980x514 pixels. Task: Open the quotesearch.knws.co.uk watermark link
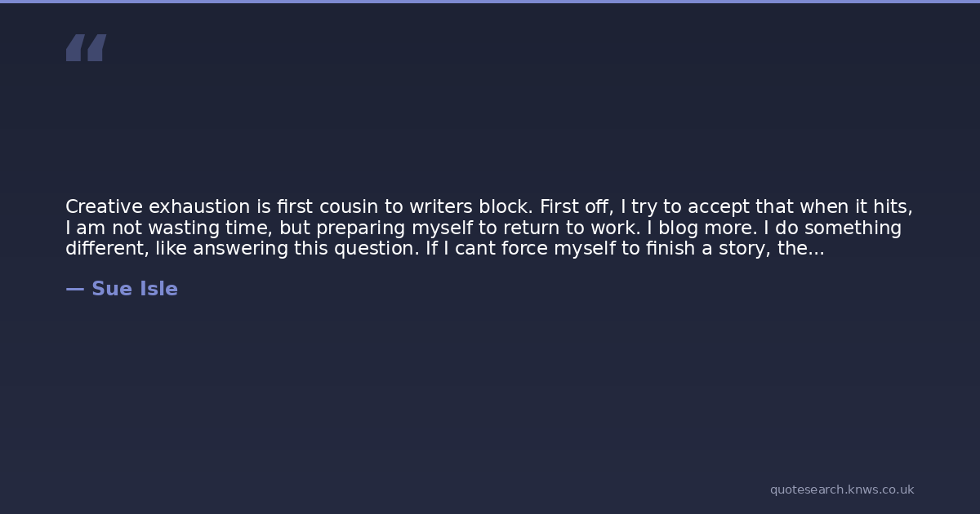coord(842,490)
